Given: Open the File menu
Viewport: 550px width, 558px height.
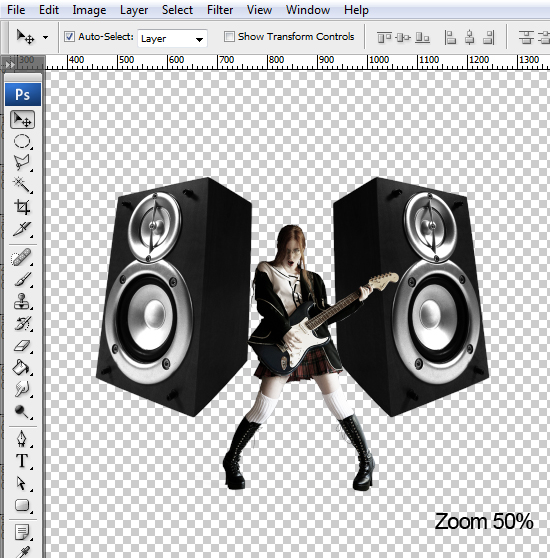Looking at the screenshot, I should (16, 10).
